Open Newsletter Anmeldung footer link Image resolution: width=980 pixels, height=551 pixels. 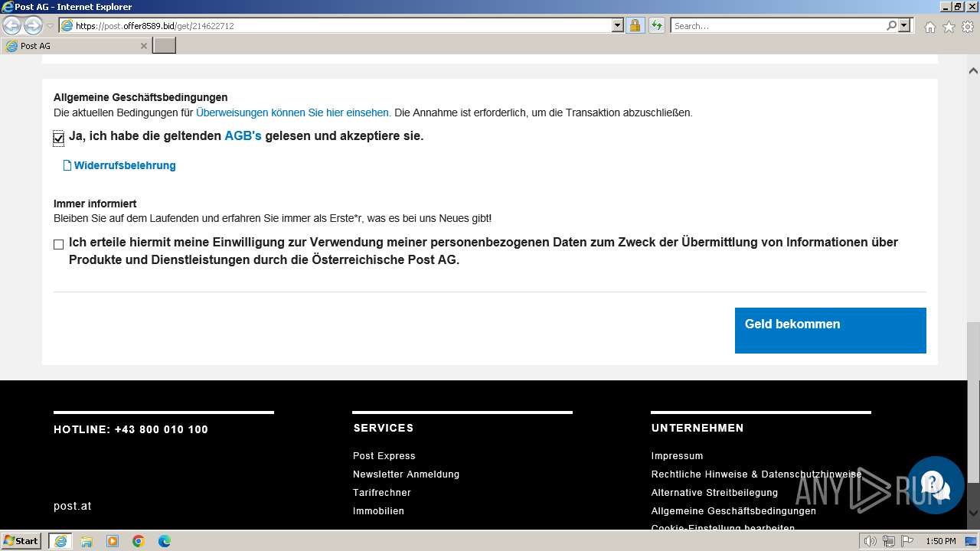407,474
